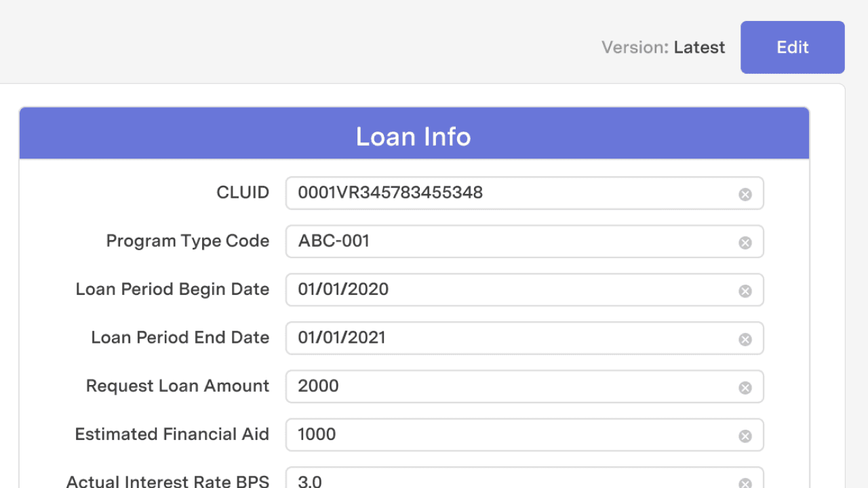Image resolution: width=868 pixels, height=488 pixels.
Task: Focus the Request Loan Amount input
Action: 524,386
